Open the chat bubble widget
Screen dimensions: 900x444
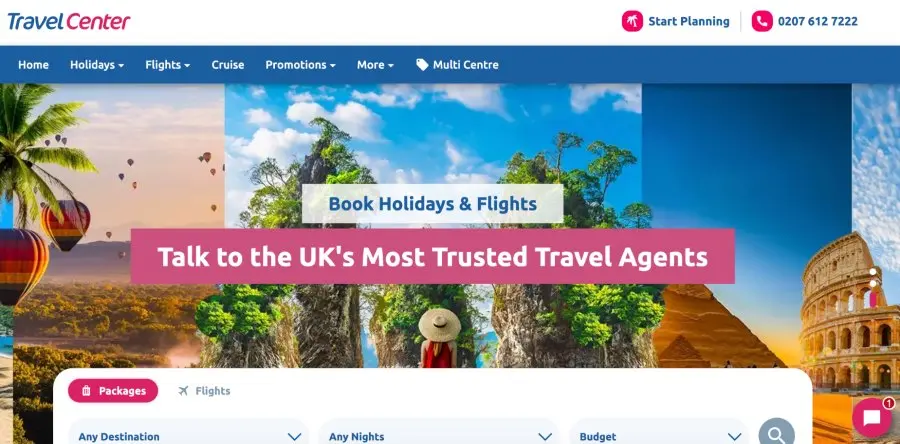[872, 418]
